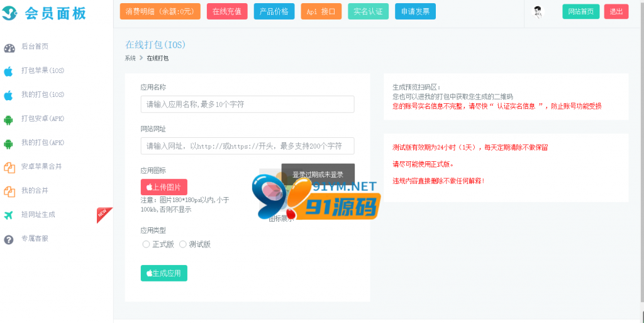
Task: Open 打包安卓(APK) menu item
Action: pos(43,118)
